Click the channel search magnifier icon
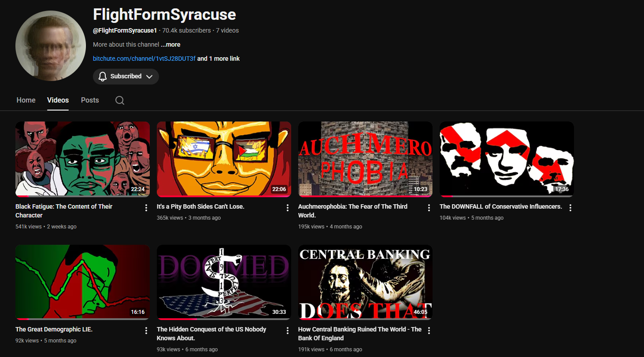The width and height of the screenshot is (644, 357). (x=120, y=100)
